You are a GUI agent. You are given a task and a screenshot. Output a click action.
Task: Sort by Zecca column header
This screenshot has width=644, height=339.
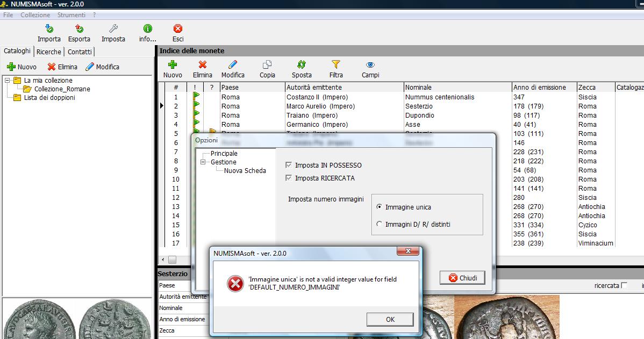point(596,88)
